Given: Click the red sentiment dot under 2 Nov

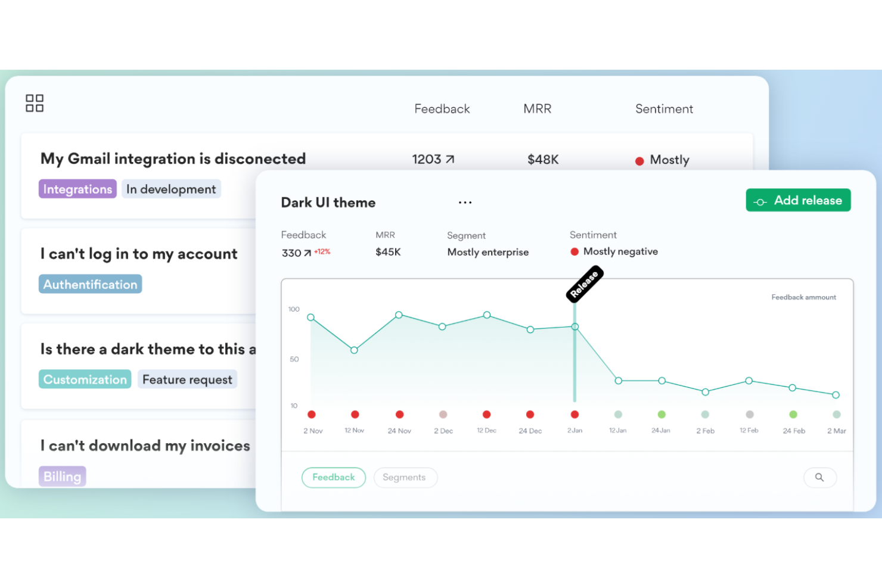Looking at the screenshot, I should [312, 414].
